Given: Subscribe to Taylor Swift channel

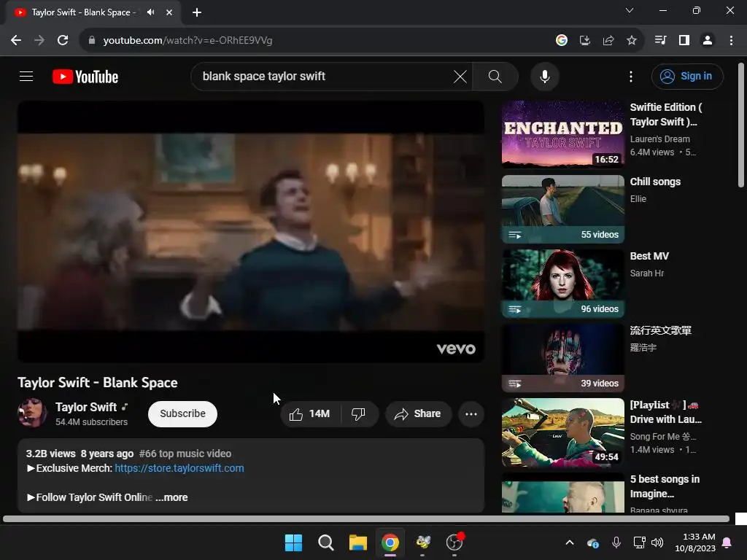Looking at the screenshot, I should [182, 414].
